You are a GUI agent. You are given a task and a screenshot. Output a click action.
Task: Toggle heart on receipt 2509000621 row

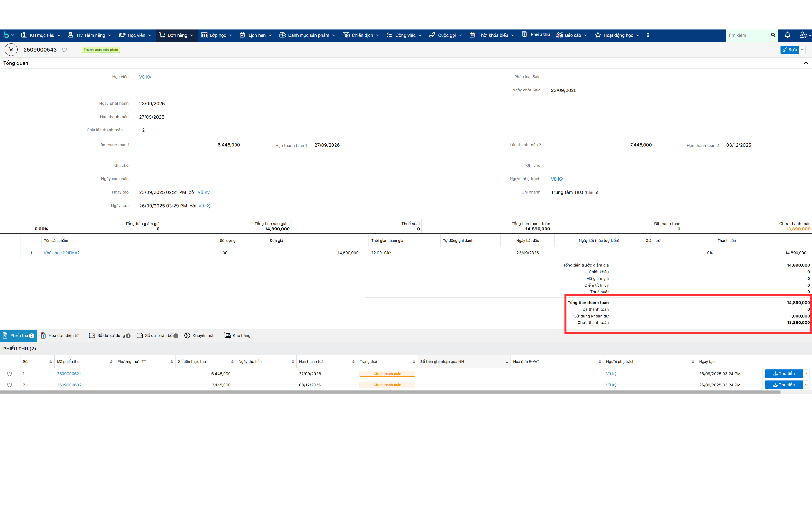9,374
